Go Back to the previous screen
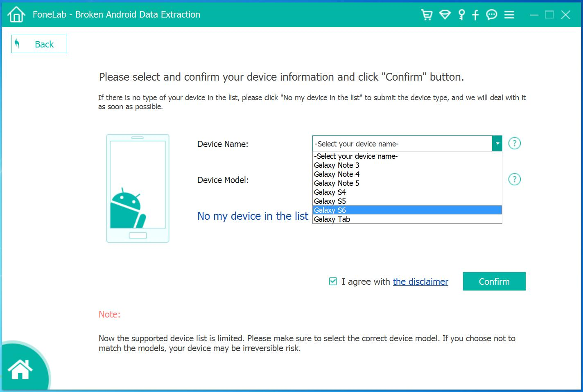The image size is (583, 392). click(39, 44)
